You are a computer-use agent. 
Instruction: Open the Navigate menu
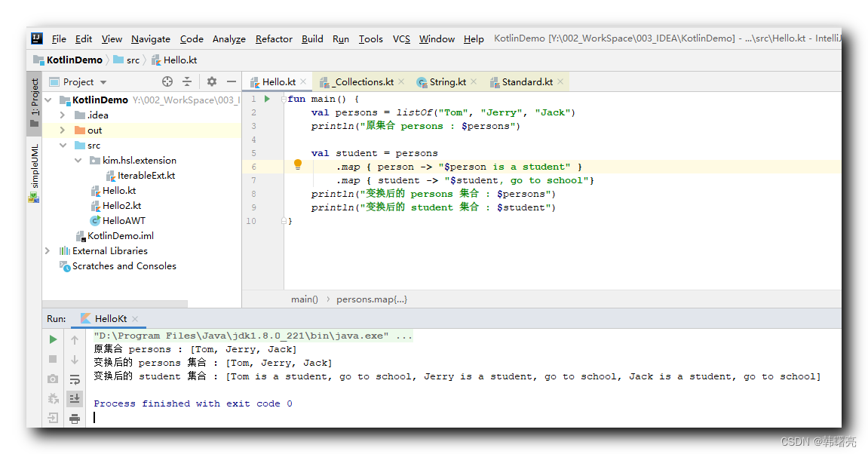tap(151, 38)
